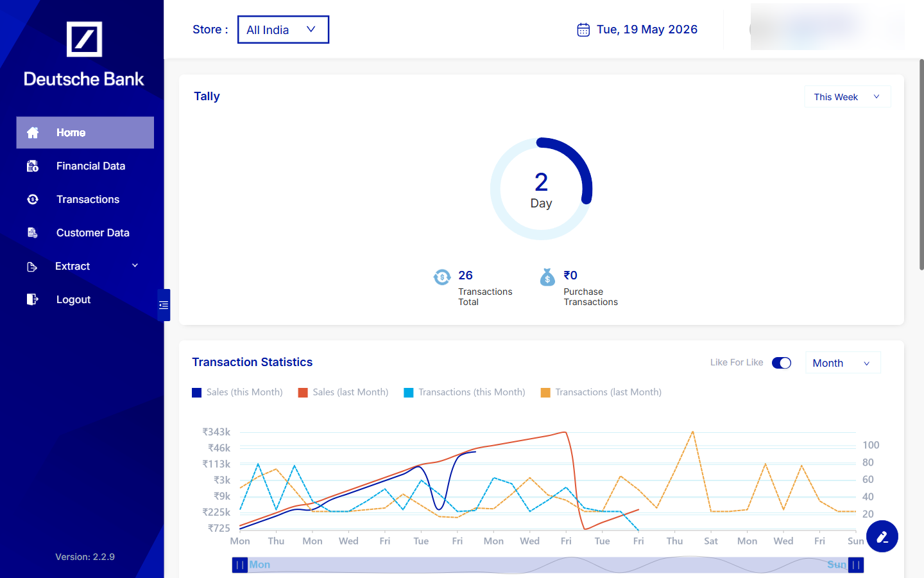This screenshot has width=924, height=578.
Task: Toggle Sales (this Month) legend series
Action: 237,392
